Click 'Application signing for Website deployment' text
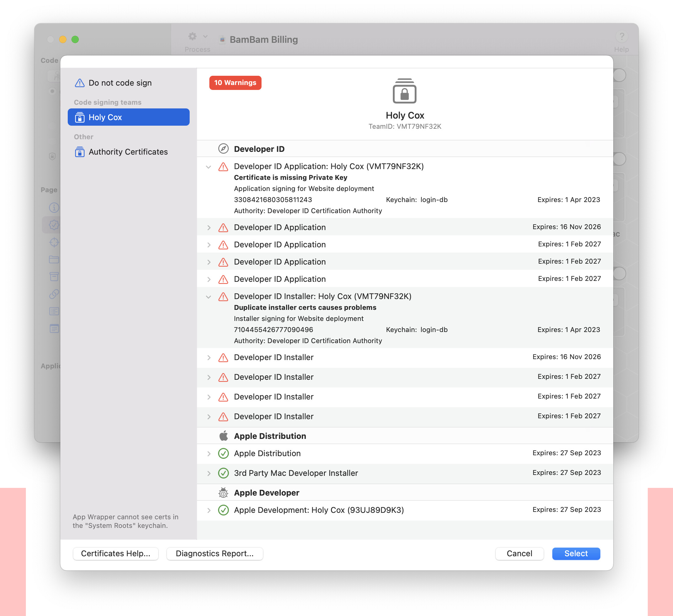Viewport: 673px width, 616px height. [304, 188]
